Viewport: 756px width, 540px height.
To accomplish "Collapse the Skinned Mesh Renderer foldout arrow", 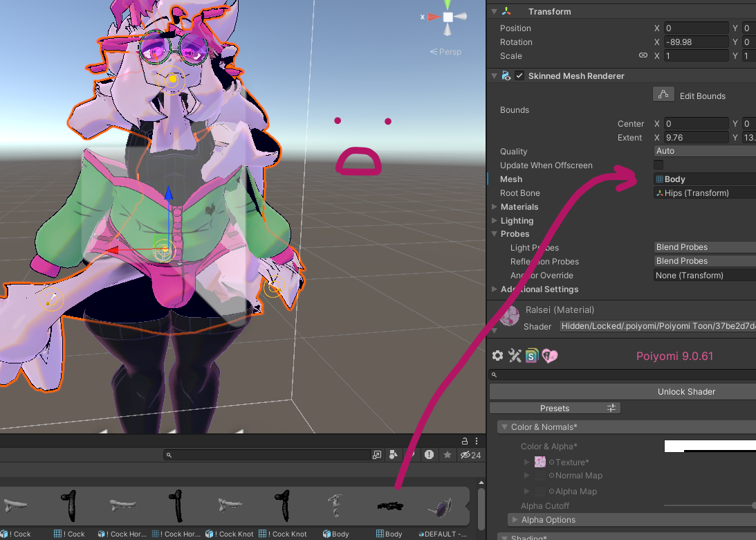I will point(494,75).
